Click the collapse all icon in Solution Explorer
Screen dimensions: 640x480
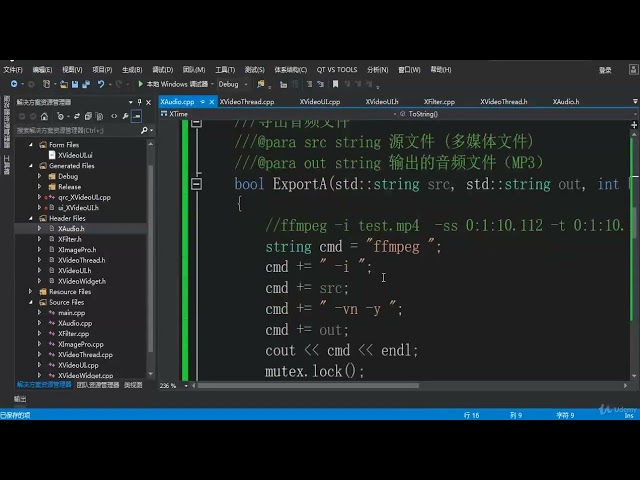(x=88, y=116)
